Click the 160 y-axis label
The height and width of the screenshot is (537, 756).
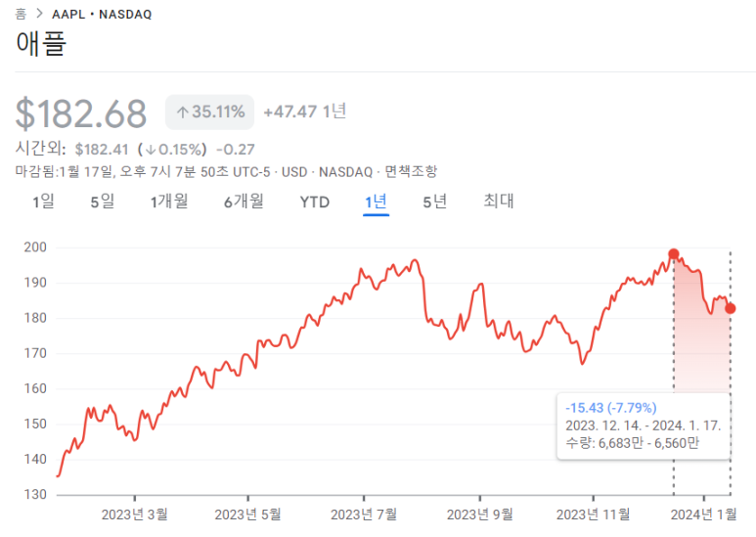(35, 388)
